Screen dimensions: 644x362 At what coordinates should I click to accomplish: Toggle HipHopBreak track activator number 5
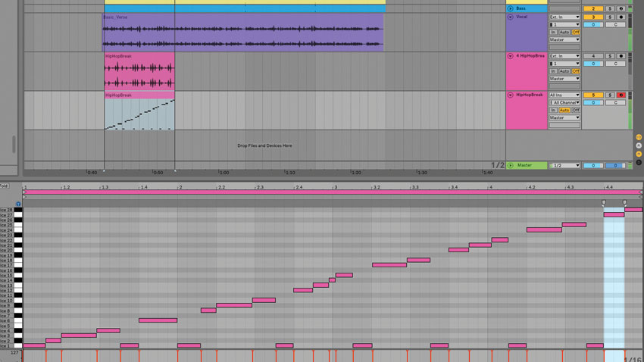[593, 95]
